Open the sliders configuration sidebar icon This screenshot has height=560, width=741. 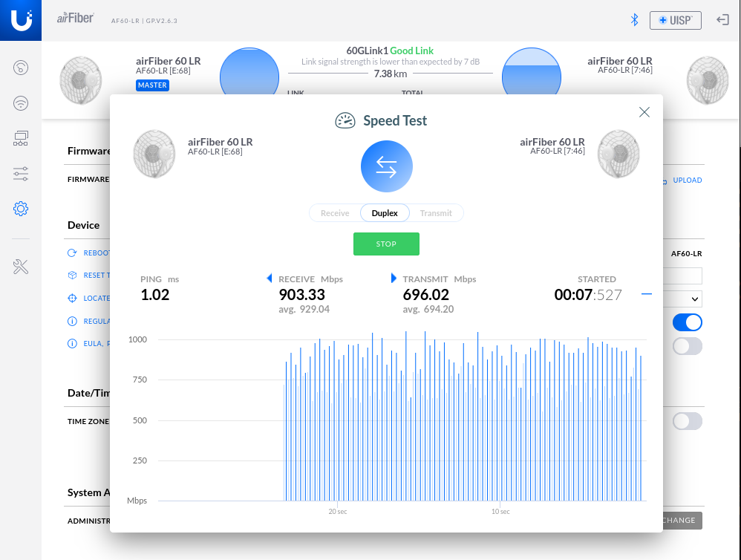21,174
